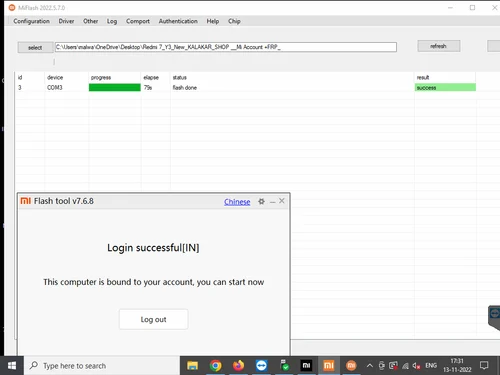Viewport: 500px width, 375px height.
Task: Click the 'Login successful[IN]' message
Action: [x=153, y=248]
